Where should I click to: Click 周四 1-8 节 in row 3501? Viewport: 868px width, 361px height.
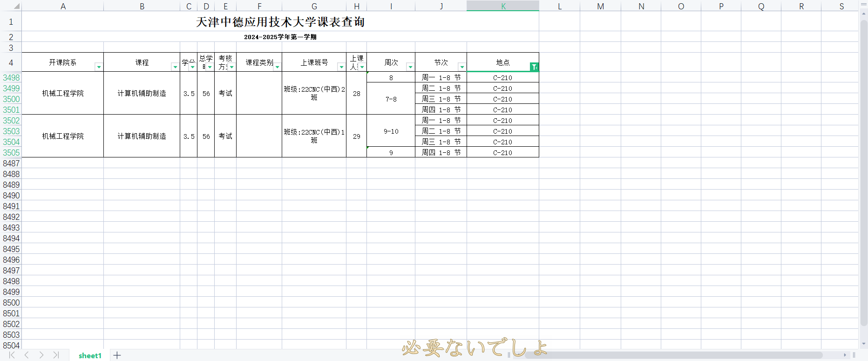click(441, 110)
